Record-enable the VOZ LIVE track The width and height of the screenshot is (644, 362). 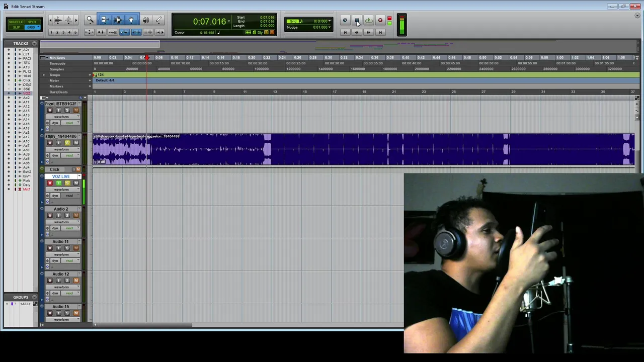point(50,183)
